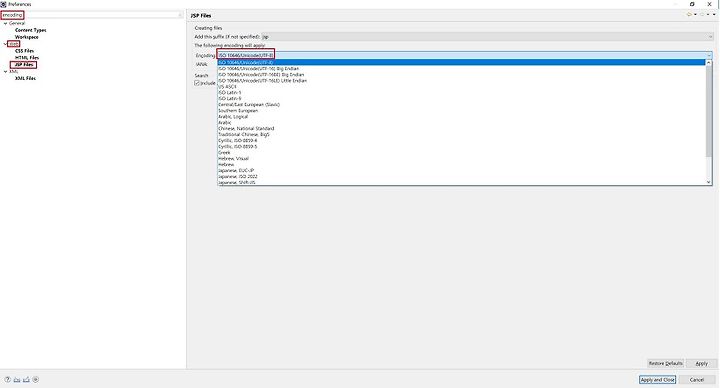Click the Import preferences icon
The width and height of the screenshot is (720, 388).
coord(17,380)
